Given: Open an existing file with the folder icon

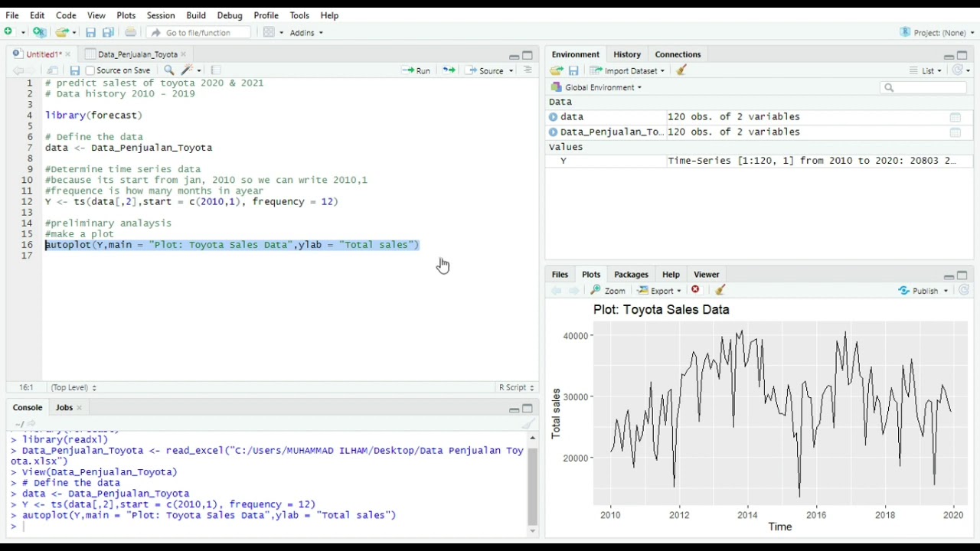Looking at the screenshot, I should [x=62, y=32].
